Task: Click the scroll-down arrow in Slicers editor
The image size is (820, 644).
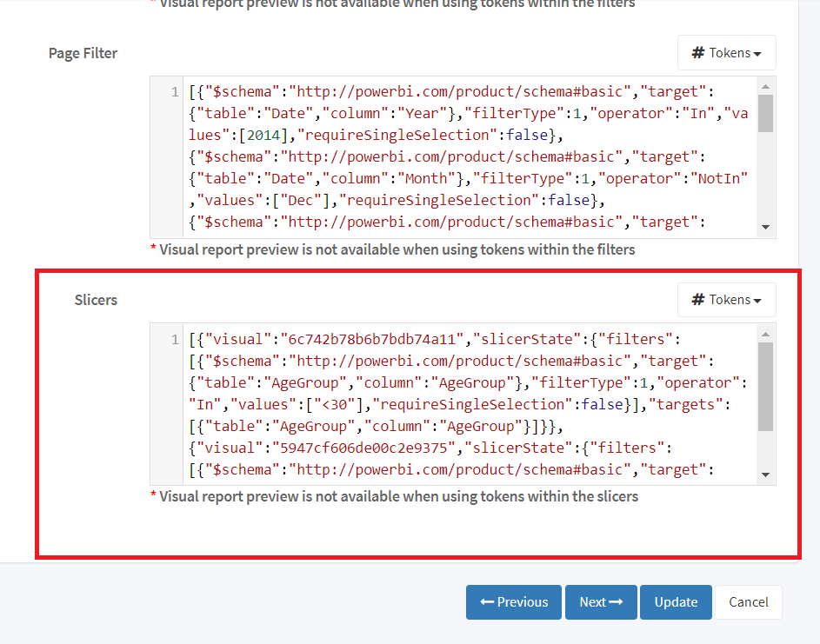Action: 765,475
